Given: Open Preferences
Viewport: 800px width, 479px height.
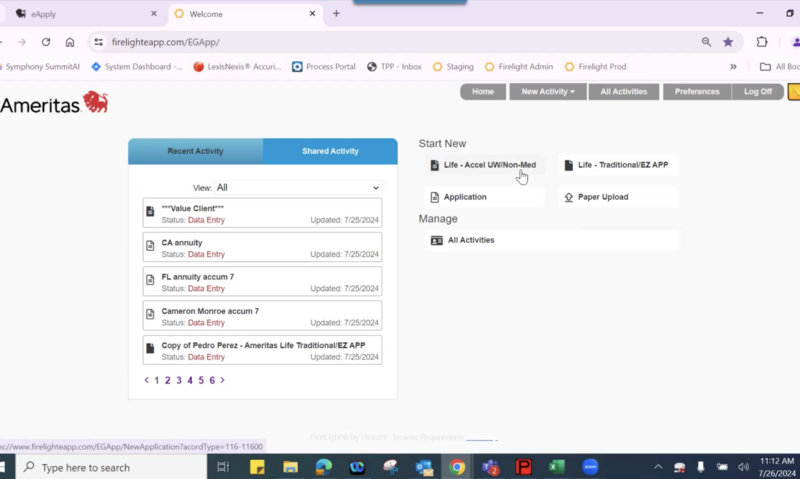Looking at the screenshot, I should point(697,91).
